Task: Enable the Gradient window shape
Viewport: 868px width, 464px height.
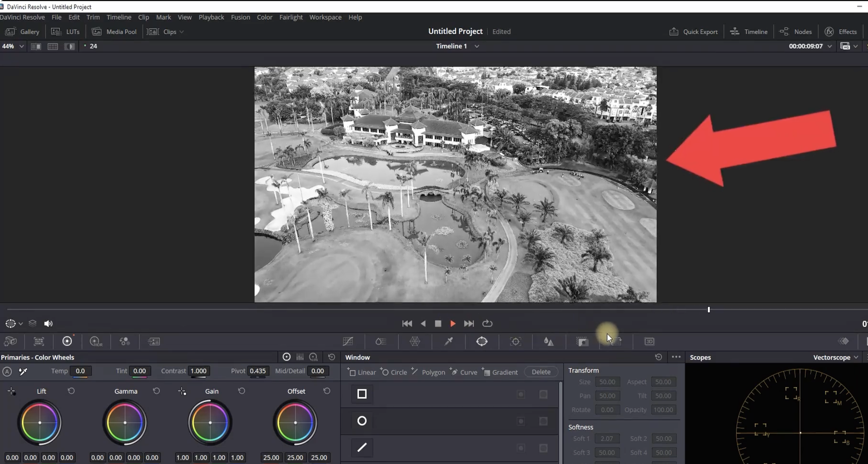Action: coord(500,372)
